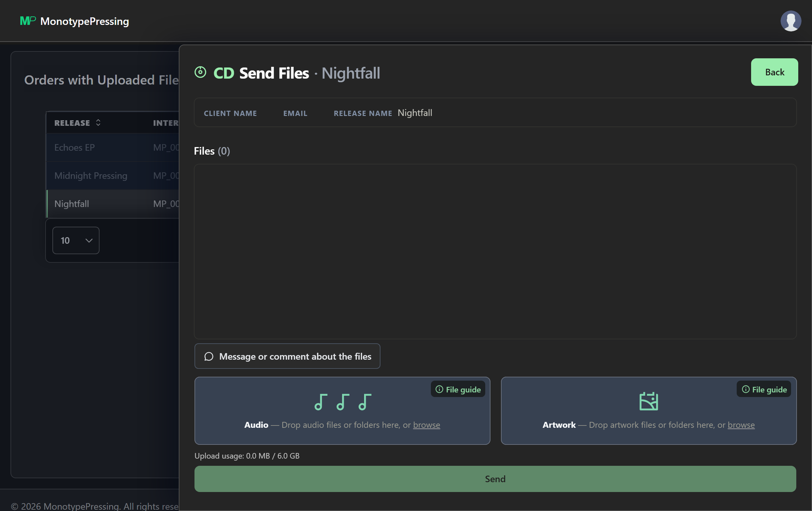Click the CD disc icon beside Send Files

pyautogui.click(x=200, y=72)
